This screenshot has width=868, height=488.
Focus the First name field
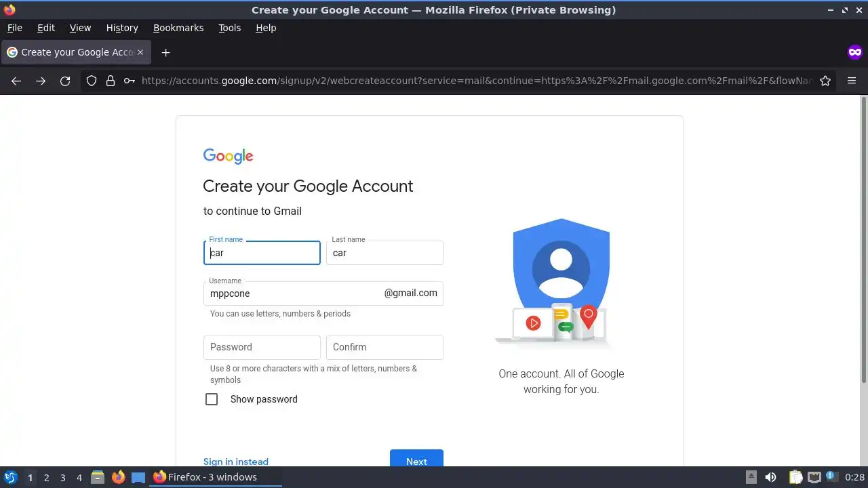(x=262, y=253)
